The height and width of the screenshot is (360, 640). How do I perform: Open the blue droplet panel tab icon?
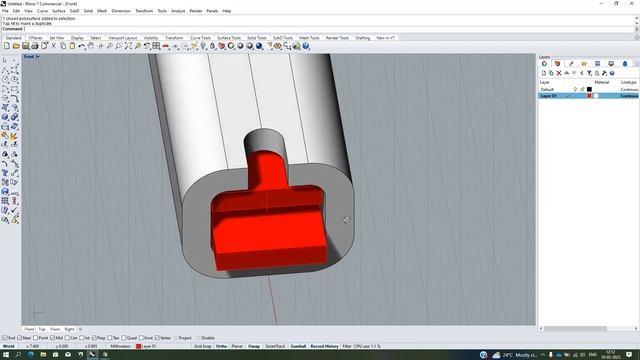[624, 64]
